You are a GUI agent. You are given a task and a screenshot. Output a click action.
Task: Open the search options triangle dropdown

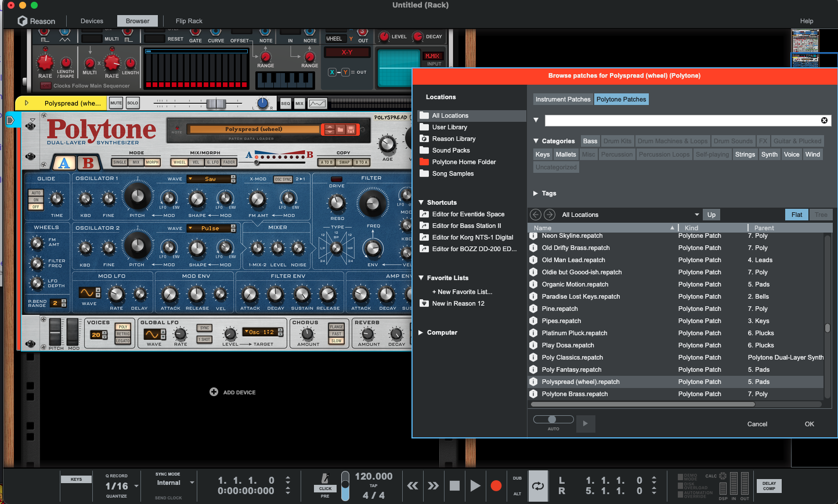536,120
